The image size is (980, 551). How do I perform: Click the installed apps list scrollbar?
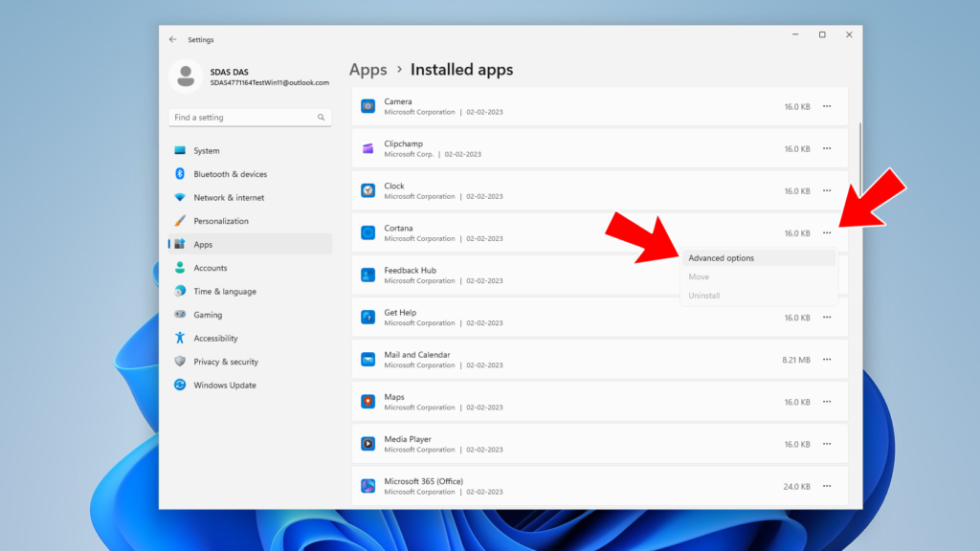point(860,161)
